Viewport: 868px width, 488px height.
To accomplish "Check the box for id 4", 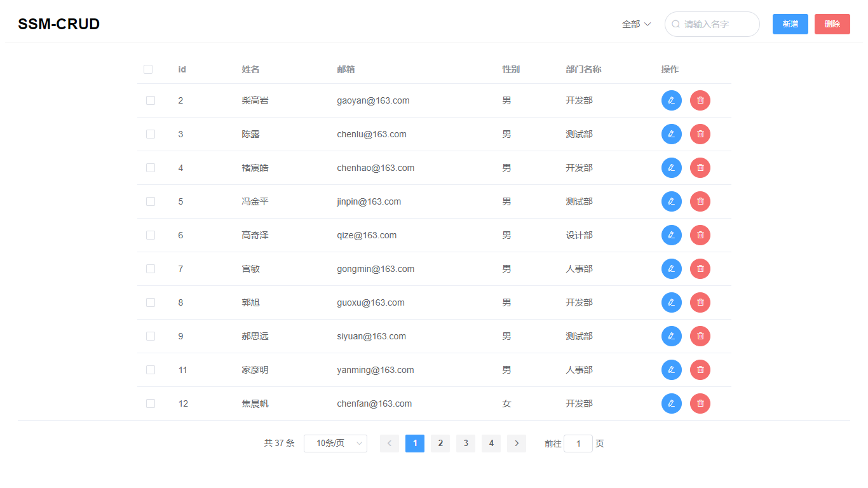I will click(x=151, y=168).
